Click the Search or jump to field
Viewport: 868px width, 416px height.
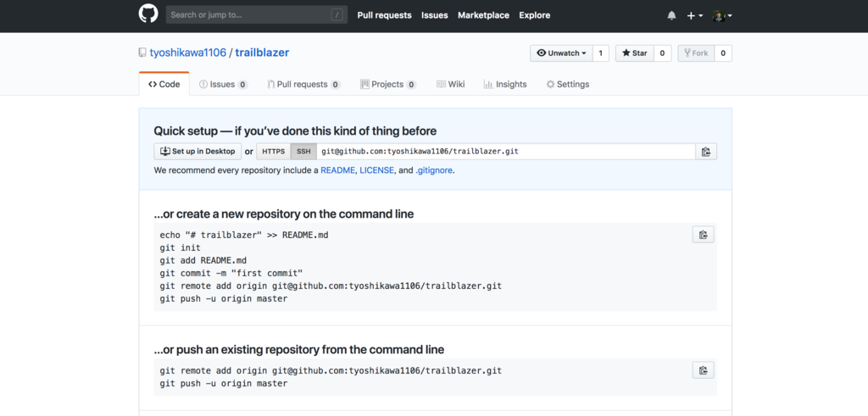[x=257, y=15]
